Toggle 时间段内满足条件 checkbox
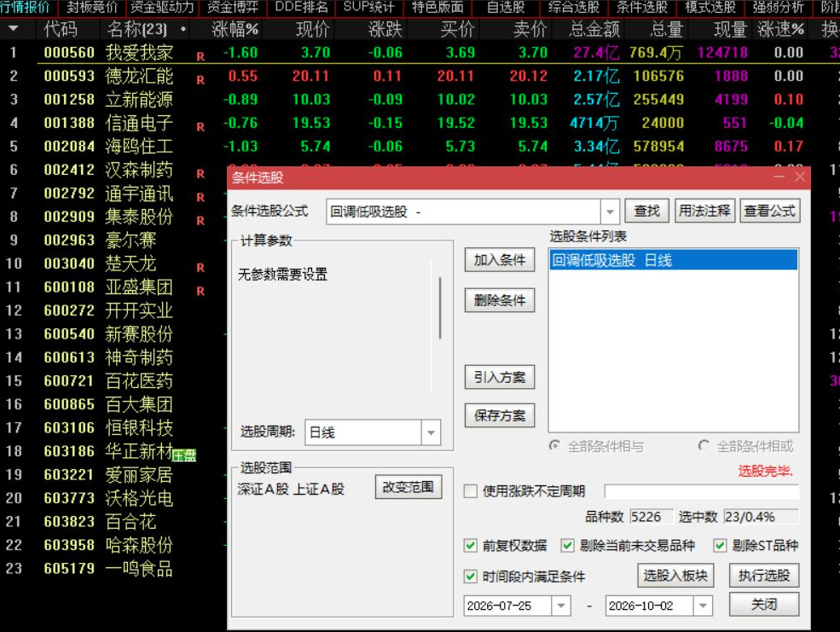This screenshot has height=632, width=840. point(471,577)
